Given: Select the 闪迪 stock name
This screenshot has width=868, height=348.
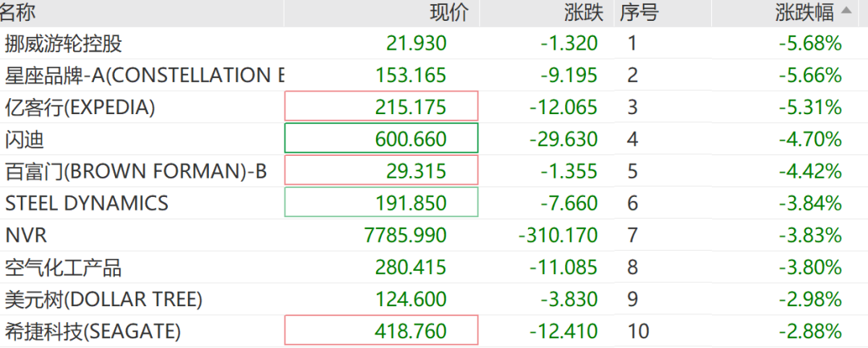Looking at the screenshot, I should (x=24, y=139).
